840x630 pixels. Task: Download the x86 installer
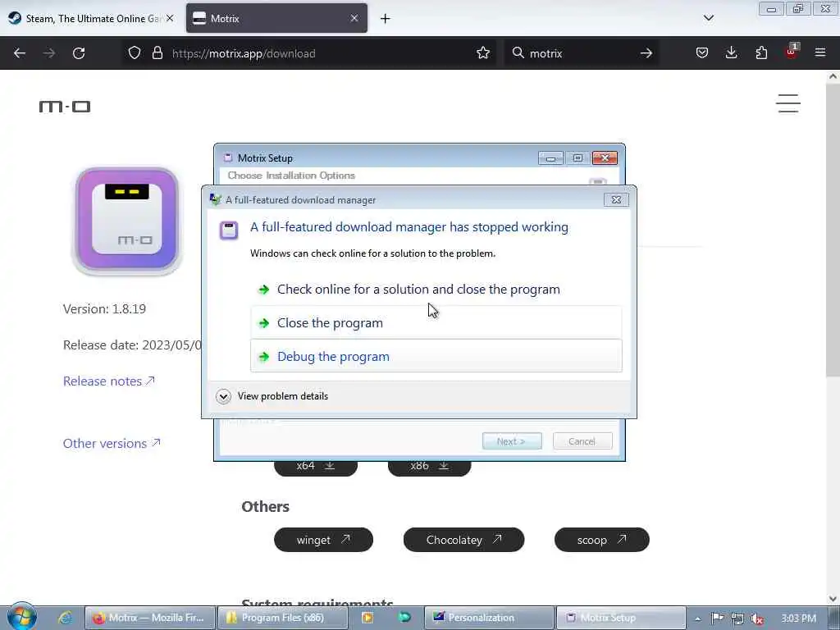tap(429, 466)
